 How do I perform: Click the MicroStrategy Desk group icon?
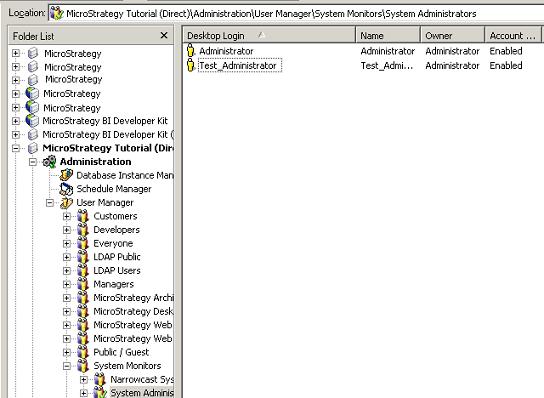(x=83, y=311)
